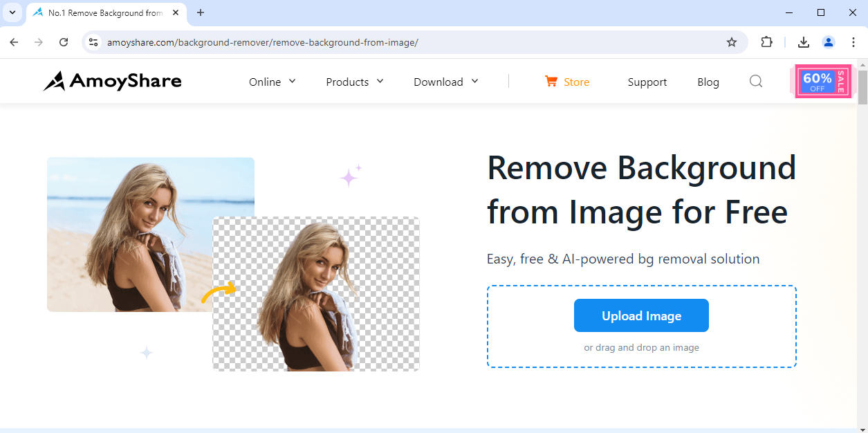Open the Support page
The width and height of the screenshot is (868, 433).
(x=647, y=82)
